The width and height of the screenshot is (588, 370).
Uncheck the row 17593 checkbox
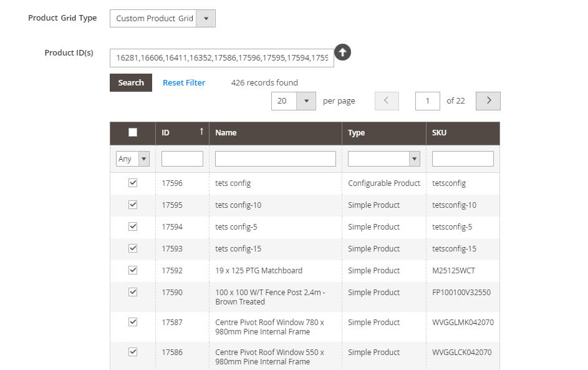[x=133, y=248]
